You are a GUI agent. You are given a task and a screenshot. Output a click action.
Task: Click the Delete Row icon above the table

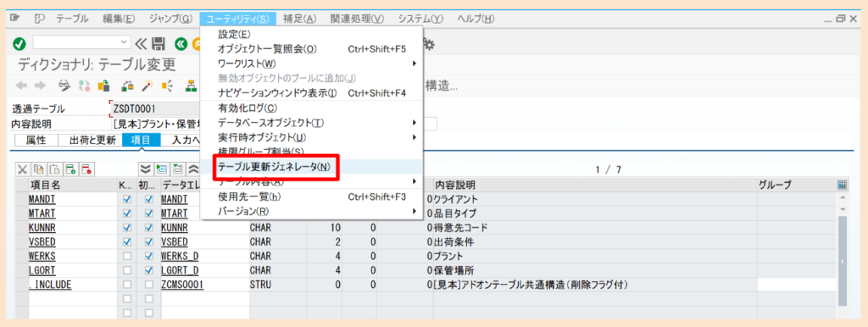(87, 169)
